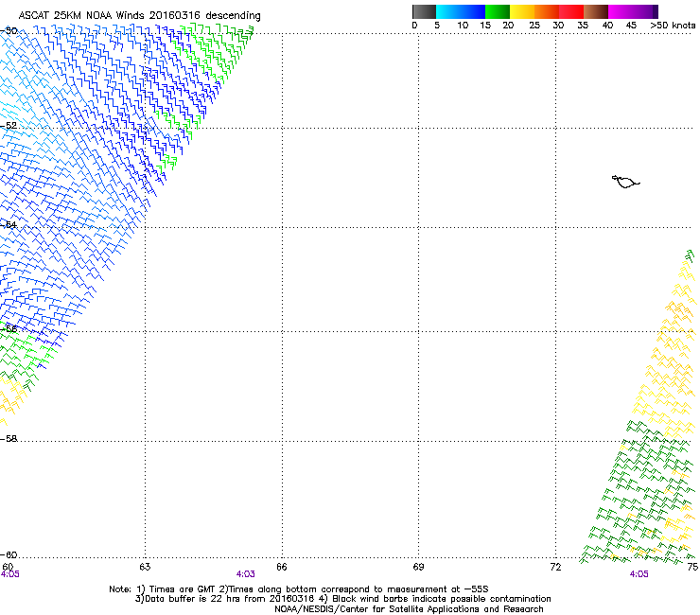Image resolution: width=700 pixels, height=615 pixels.
Task: Click the -58 latitude label
Action: coord(9,439)
